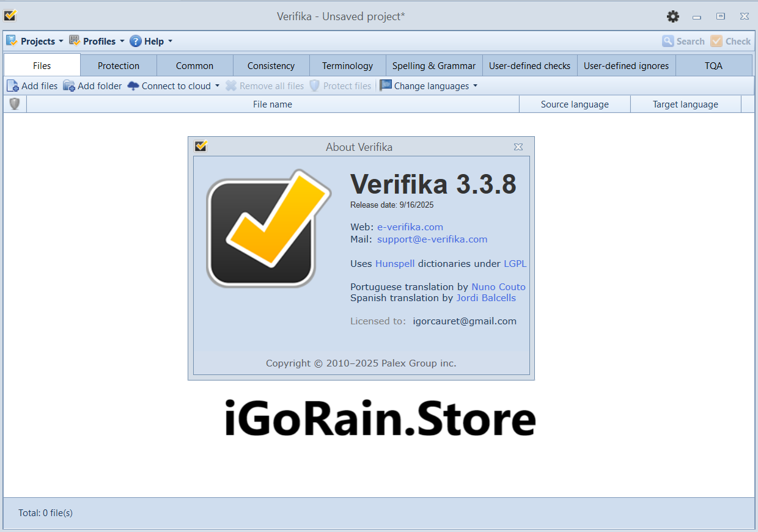Open the e-verifika.com website link
The height and width of the screenshot is (532, 758).
click(410, 227)
